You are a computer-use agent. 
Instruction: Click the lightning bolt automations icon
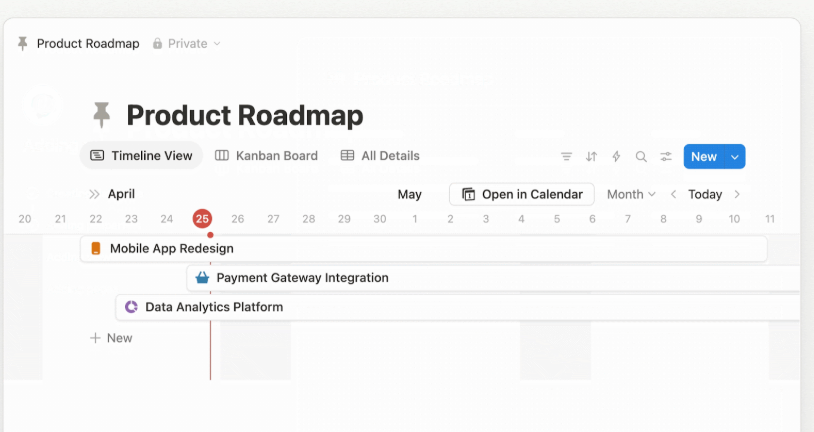(616, 156)
